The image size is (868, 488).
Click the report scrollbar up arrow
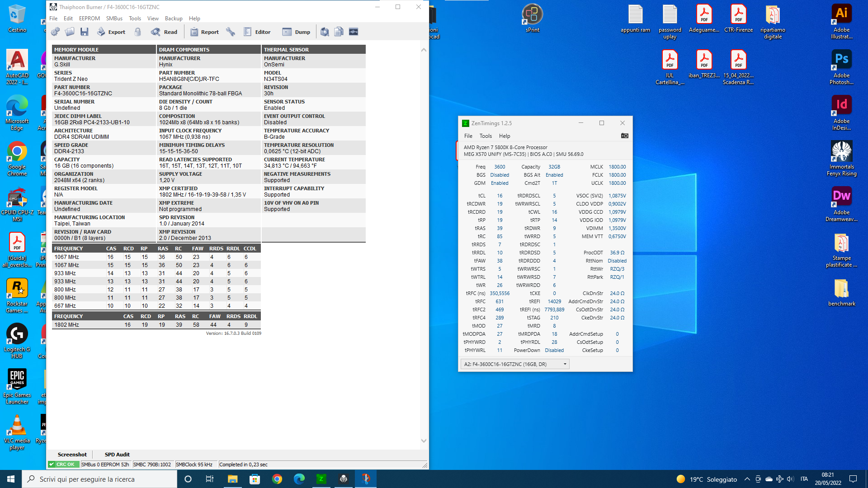pyautogui.click(x=424, y=50)
